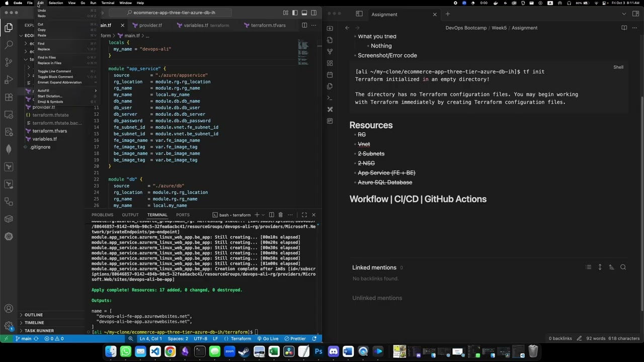
Task: Open the terminal icon in Obsidian ribbon
Action: point(330,98)
